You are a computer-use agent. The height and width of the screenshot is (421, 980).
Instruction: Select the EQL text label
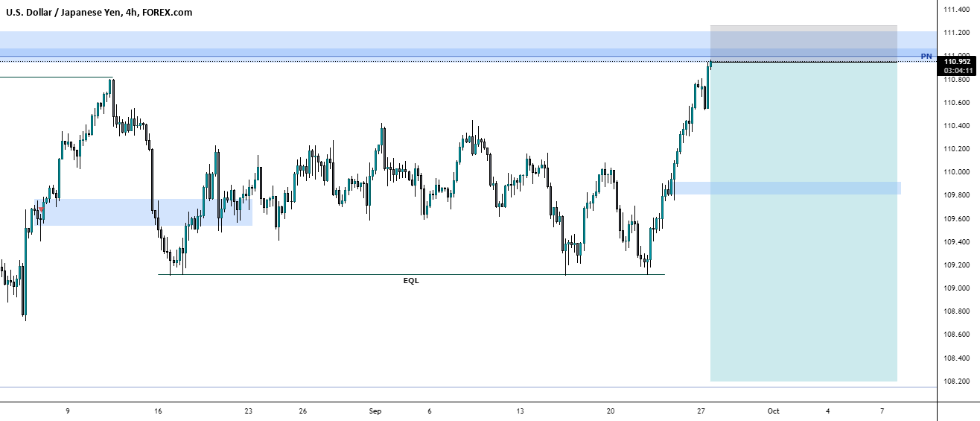tap(411, 281)
